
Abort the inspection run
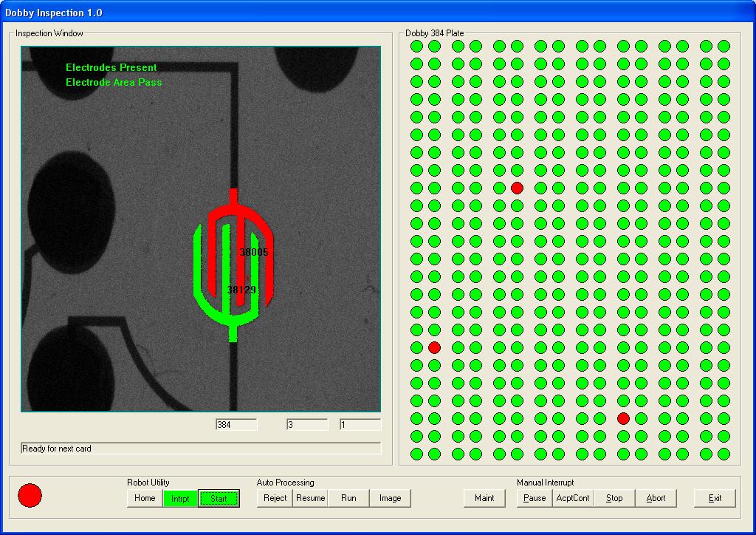tap(656, 498)
